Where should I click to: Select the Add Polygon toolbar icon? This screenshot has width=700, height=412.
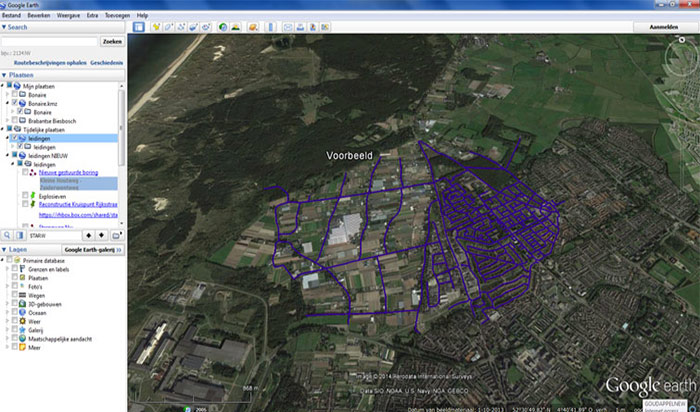(x=169, y=27)
